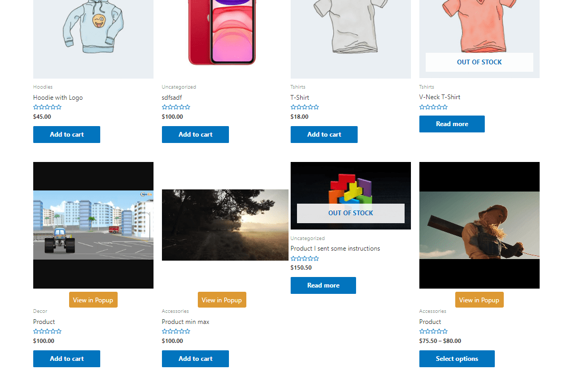Add sdfsadf product to cart

(x=195, y=135)
